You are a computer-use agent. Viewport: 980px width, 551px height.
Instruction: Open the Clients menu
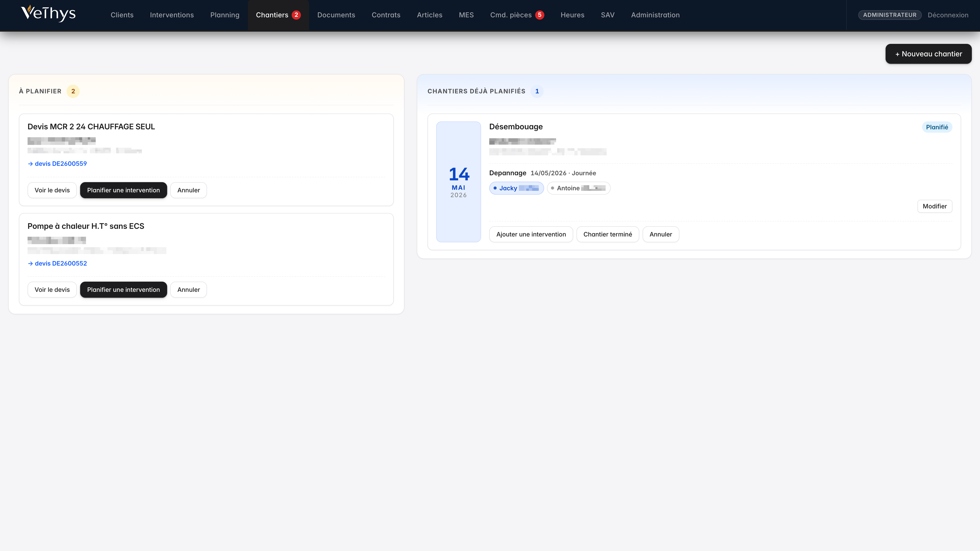[x=122, y=15]
